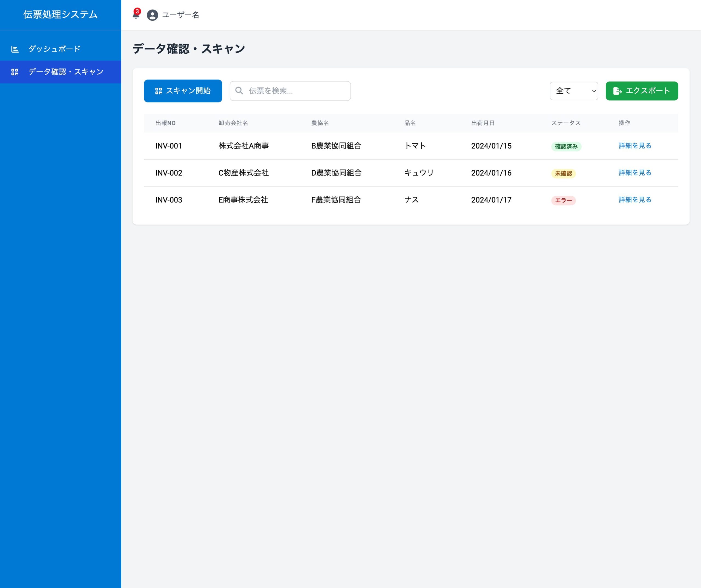Viewport: 701px width, 588px height.
Task: Start scanning with スキャン開始 button
Action: (x=183, y=91)
